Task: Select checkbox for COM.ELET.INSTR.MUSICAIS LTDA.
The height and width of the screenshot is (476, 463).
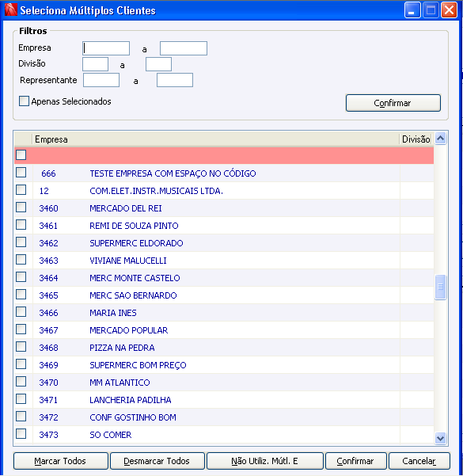Action: 21,190
